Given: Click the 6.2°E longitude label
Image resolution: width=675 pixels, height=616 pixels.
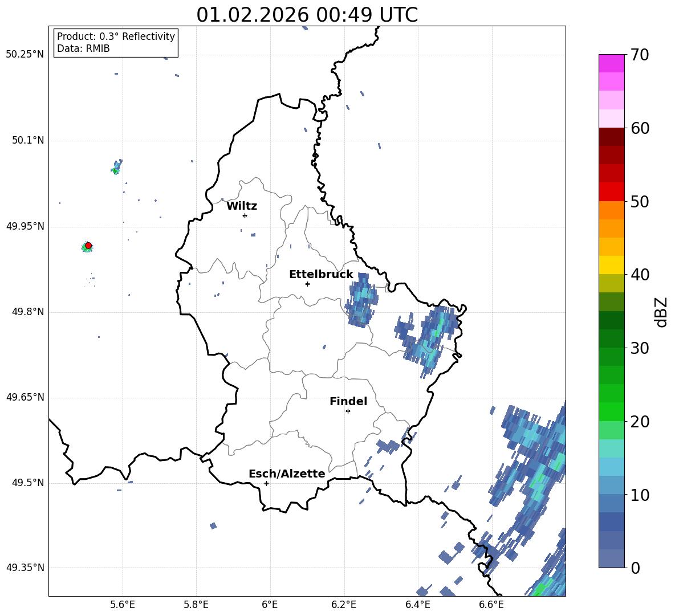Looking at the screenshot, I should tap(344, 605).
